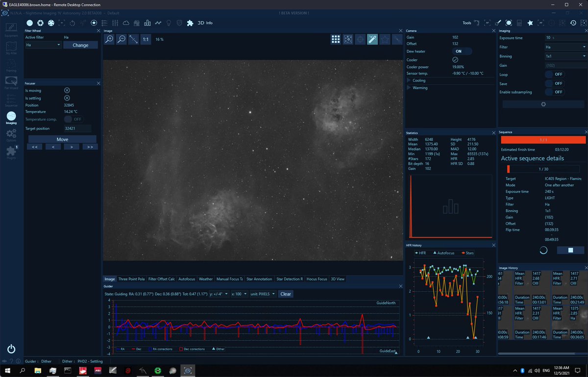Image resolution: width=588 pixels, height=377 pixels.
Task: Open the Imaging Filter dropdown
Action: click(565, 47)
